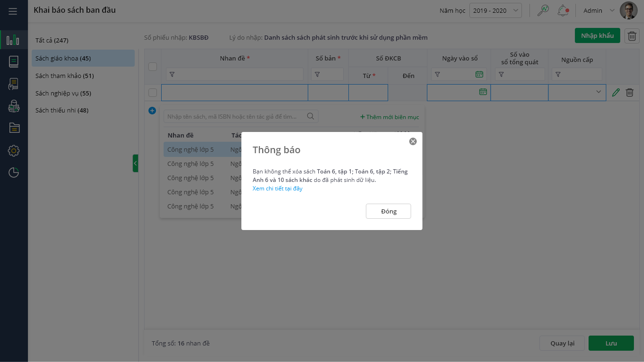Click the bar chart dashboard sidebar icon
The height and width of the screenshot is (362, 644).
[x=13, y=40]
